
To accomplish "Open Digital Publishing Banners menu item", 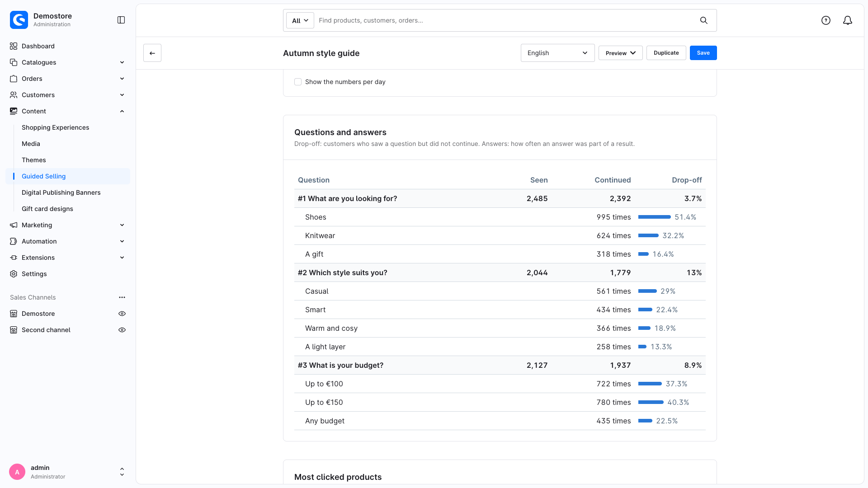I will click(x=61, y=192).
